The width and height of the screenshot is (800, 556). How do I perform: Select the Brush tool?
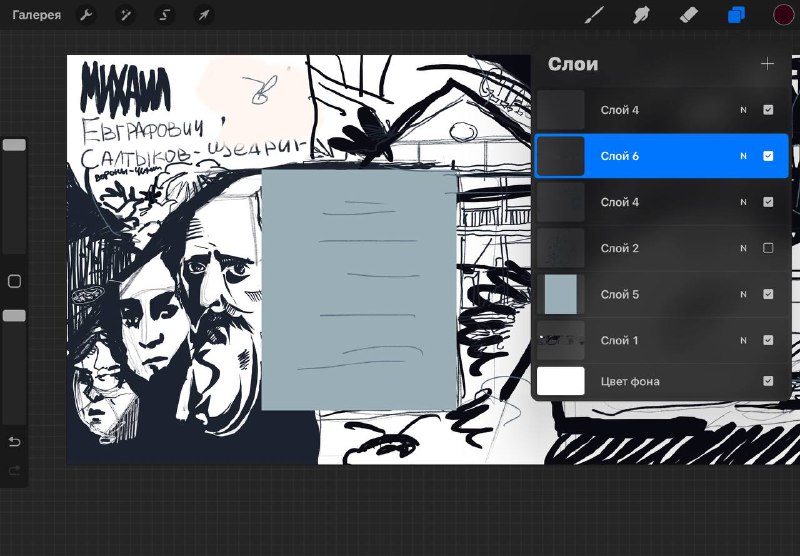coord(594,15)
